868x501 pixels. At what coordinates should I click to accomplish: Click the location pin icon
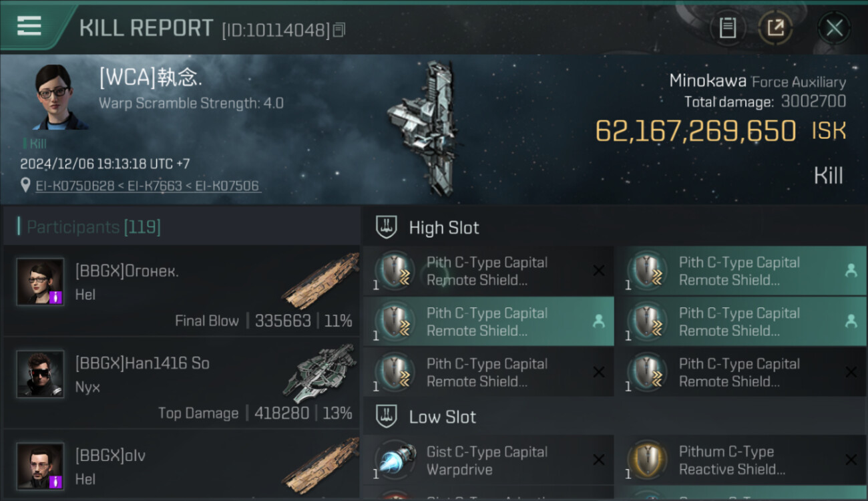click(x=25, y=185)
